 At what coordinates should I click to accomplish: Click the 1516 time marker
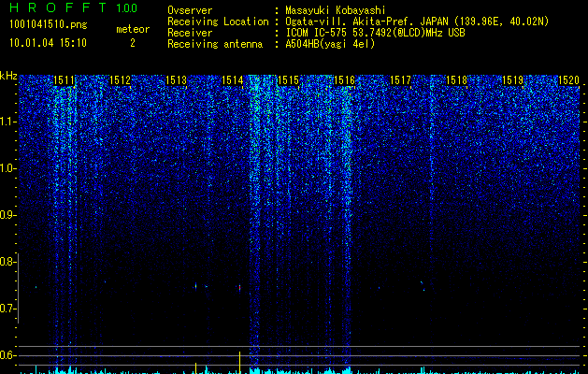click(x=344, y=80)
